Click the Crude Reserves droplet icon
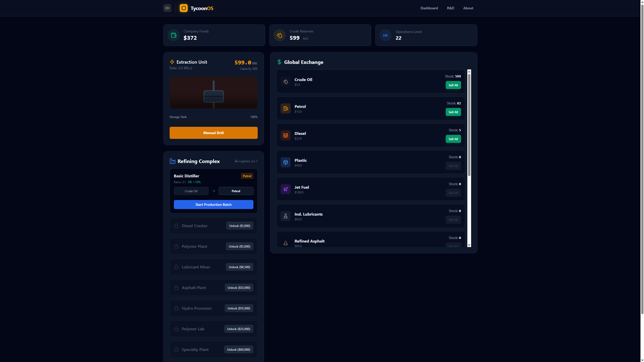 279,35
